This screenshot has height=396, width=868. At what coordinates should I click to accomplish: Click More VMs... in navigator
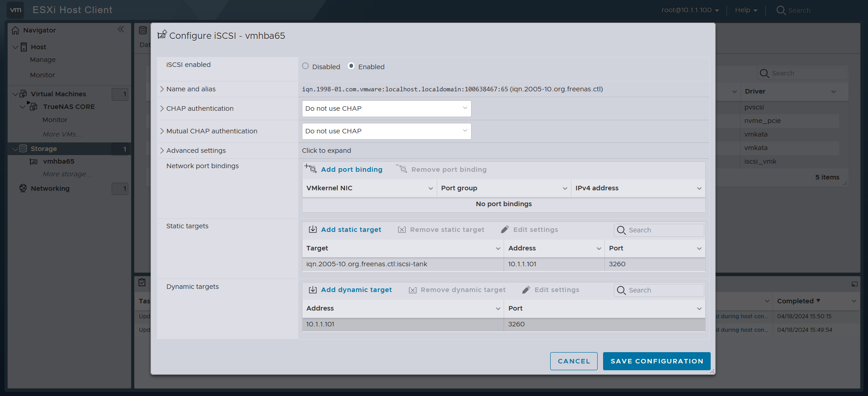click(x=62, y=134)
